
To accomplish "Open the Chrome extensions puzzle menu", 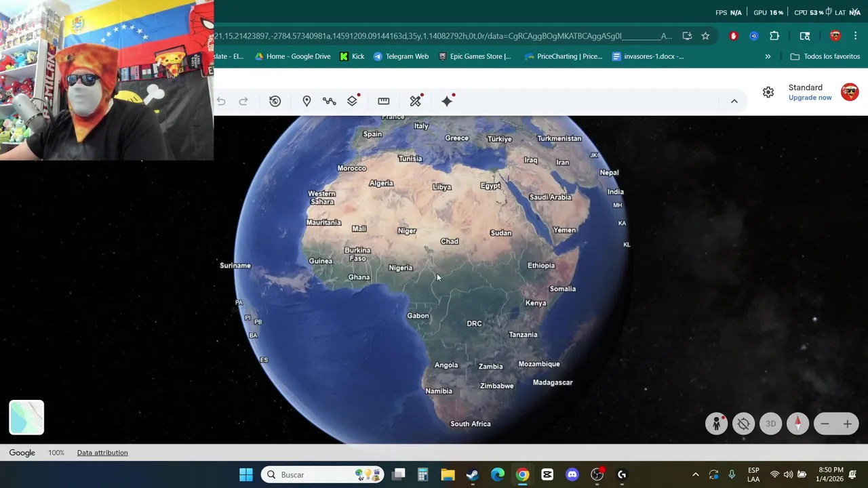I will (774, 36).
